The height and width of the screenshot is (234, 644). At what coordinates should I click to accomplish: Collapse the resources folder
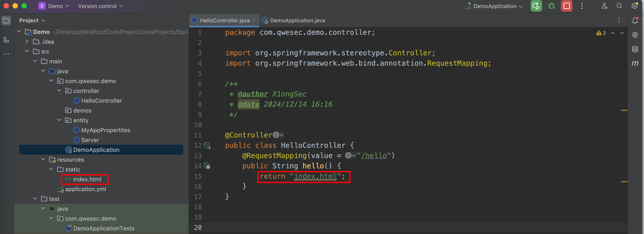point(43,159)
